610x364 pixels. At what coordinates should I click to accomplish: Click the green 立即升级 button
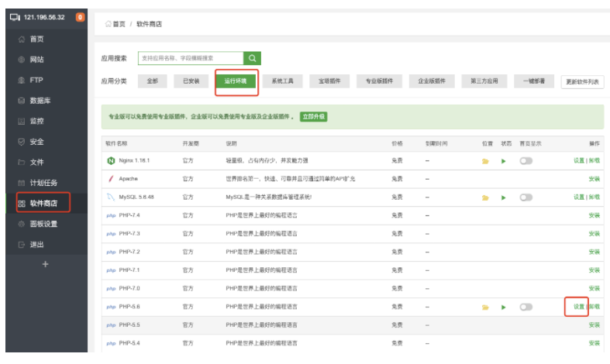[313, 117]
